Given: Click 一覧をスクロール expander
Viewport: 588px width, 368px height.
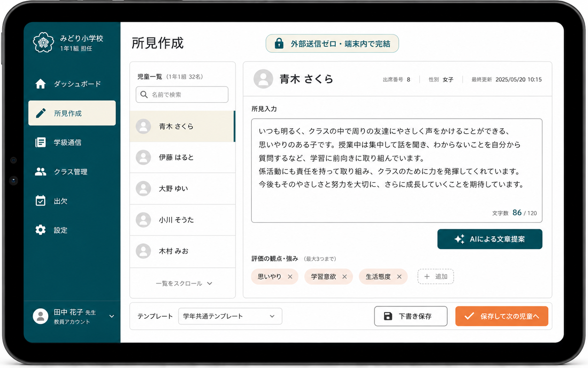Looking at the screenshot, I should click(184, 283).
